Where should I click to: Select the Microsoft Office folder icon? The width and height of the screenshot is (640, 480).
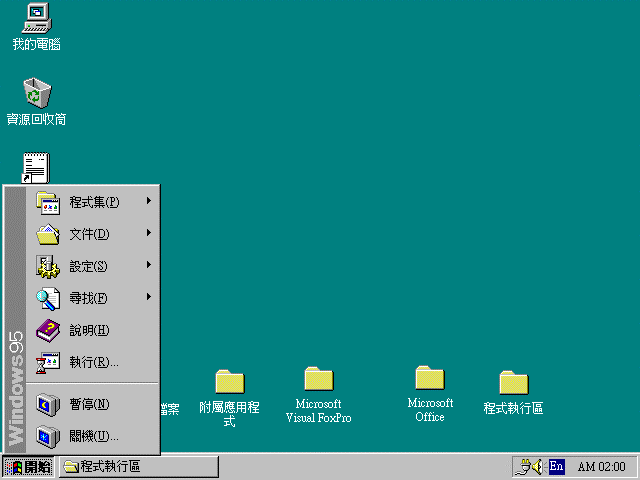pos(430,378)
